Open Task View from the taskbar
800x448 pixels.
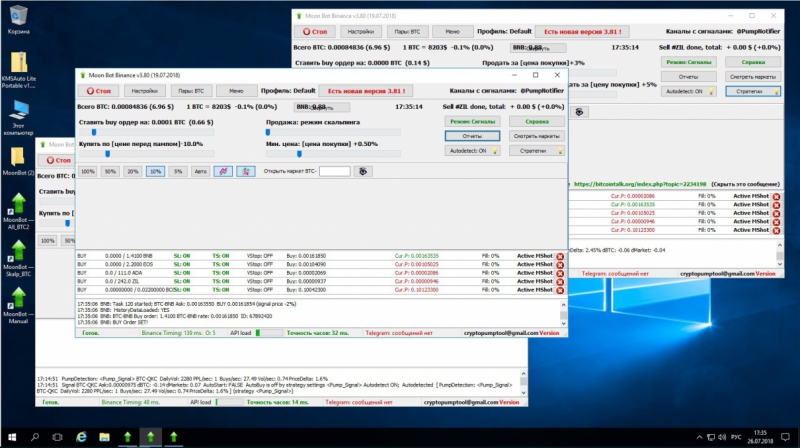57,437
